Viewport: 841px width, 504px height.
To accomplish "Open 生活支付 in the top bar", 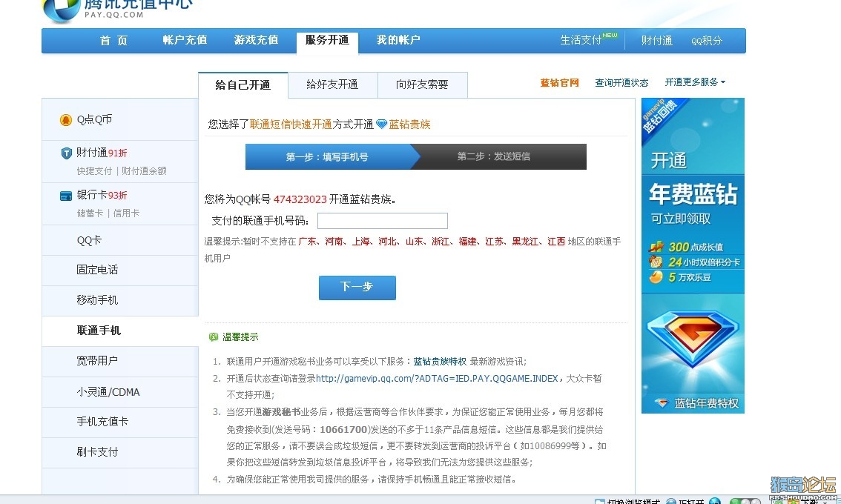I will [x=581, y=40].
